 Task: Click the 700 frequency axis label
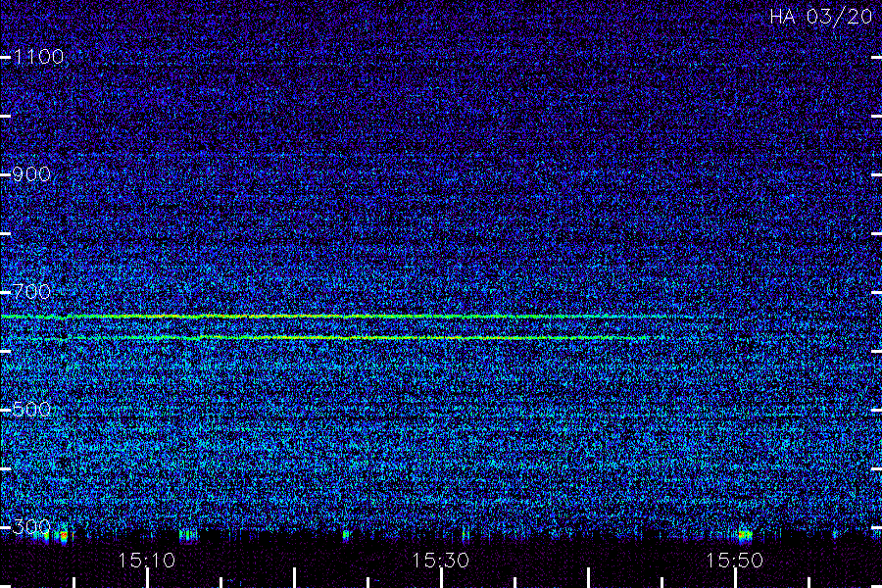tap(31, 292)
